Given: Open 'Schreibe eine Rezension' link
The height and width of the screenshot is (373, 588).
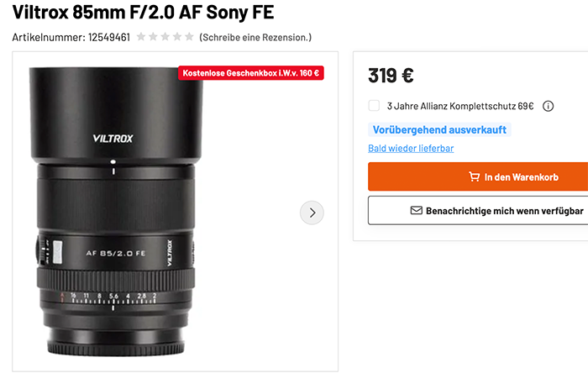Looking at the screenshot, I should click(255, 37).
